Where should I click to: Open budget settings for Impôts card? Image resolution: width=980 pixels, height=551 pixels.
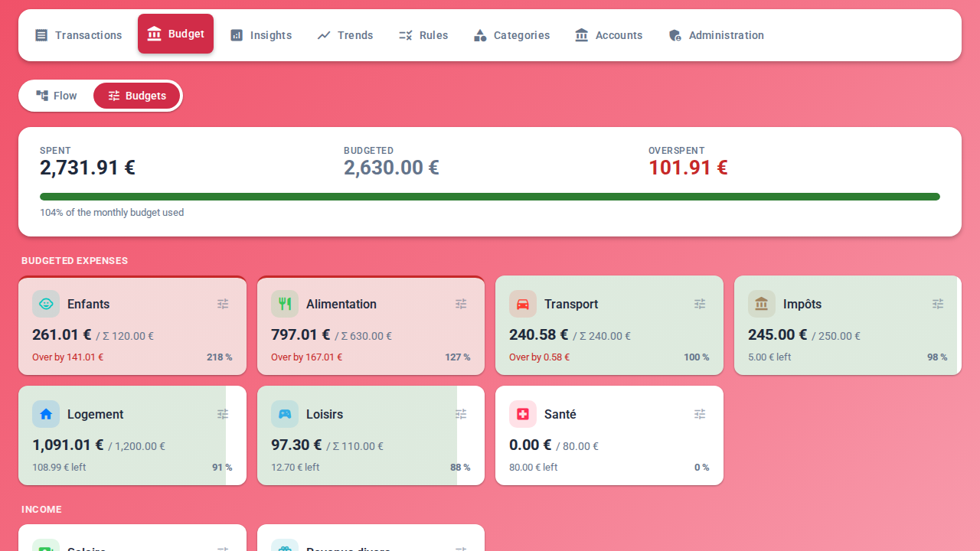click(x=938, y=304)
